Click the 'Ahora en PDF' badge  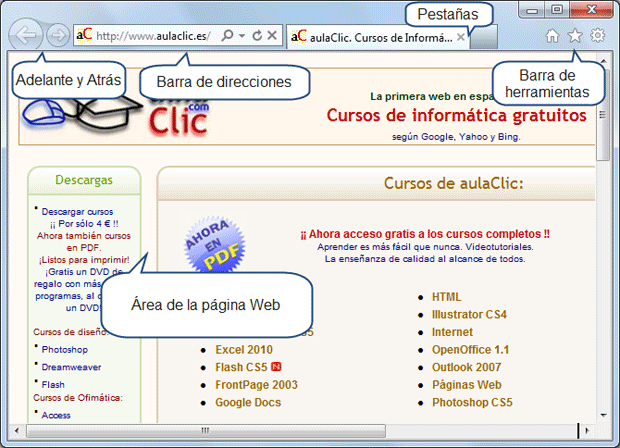[x=214, y=241]
